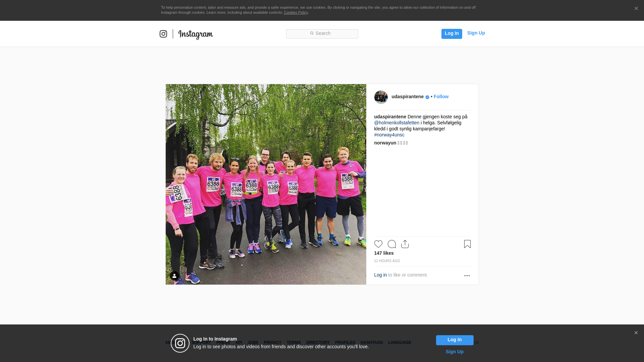Save post with the bookmark icon

467,244
